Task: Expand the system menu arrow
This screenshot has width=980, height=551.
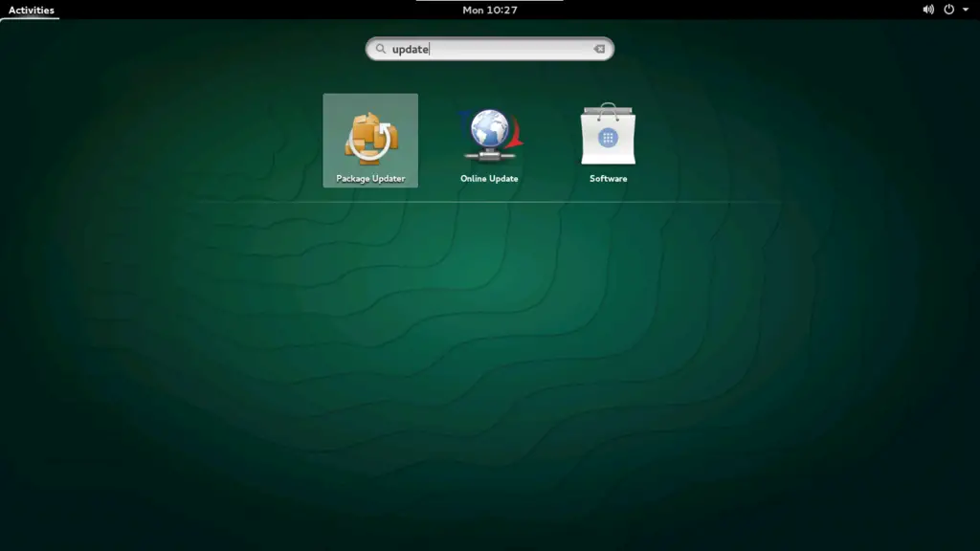Action: pyautogui.click(x=966, y=10)
